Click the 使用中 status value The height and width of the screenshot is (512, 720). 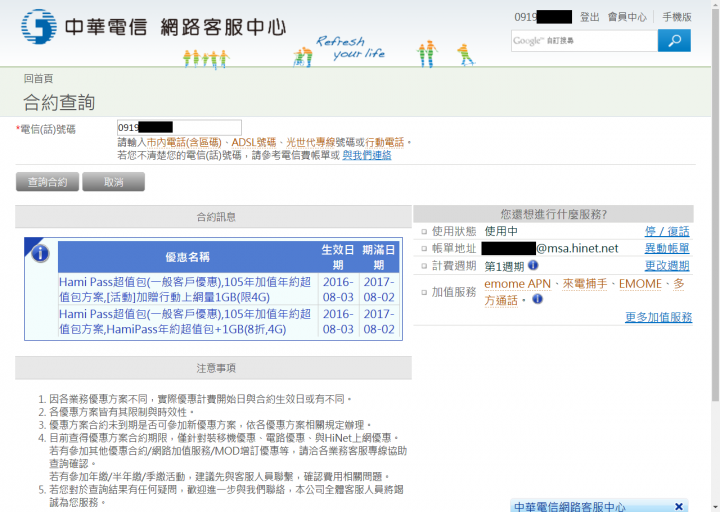501,231
